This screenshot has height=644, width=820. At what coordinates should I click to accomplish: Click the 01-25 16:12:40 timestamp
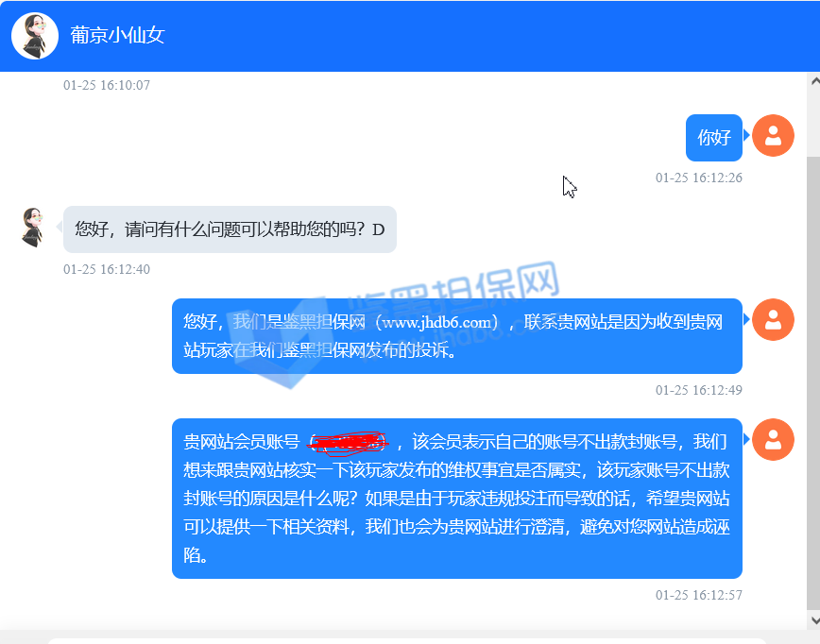tap(107, 269)
